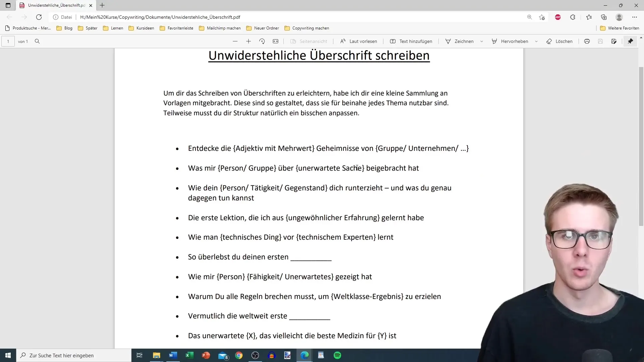
Task: Open the user profile avatar
Action: (619, 17)
